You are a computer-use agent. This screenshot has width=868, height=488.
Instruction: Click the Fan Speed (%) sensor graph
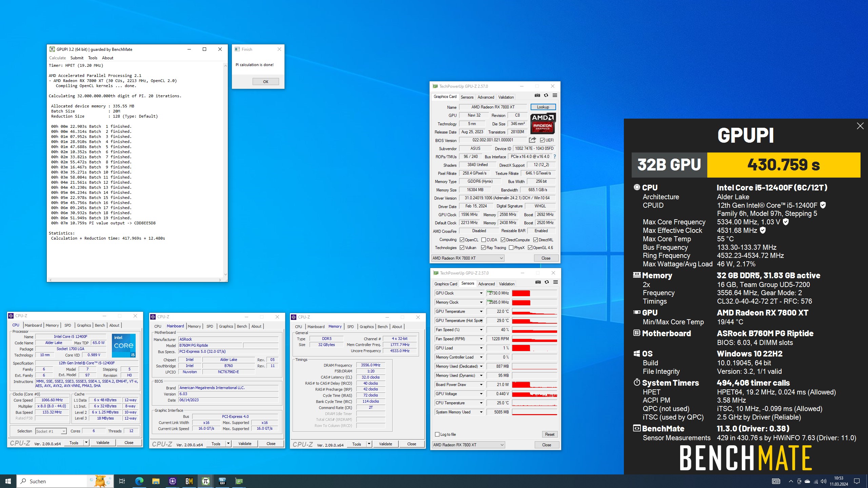point(534,330)
